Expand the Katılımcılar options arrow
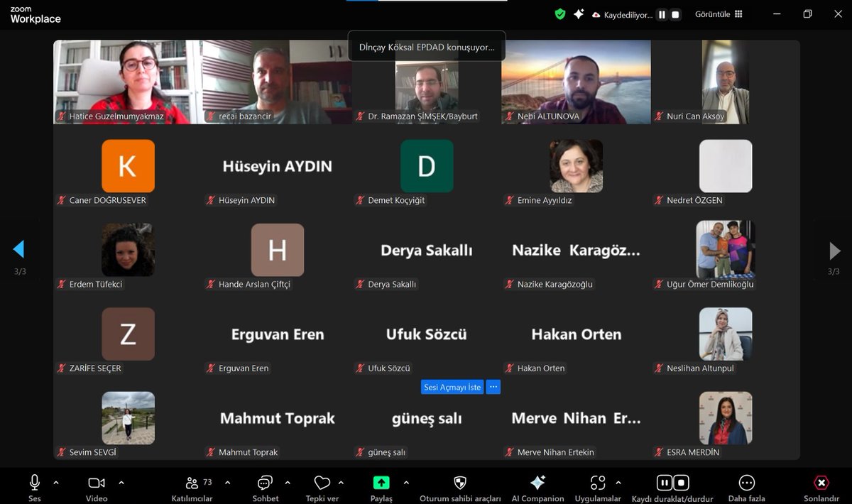This screenshot has height=504, width=852. point(227,483)
